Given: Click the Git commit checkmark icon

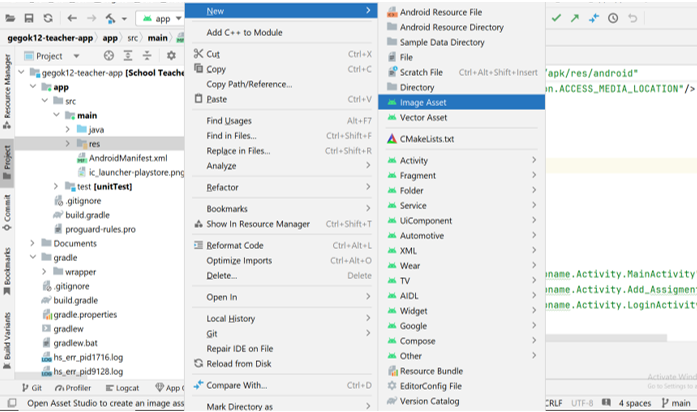Looking at the screenshot, I should (557, 18).
